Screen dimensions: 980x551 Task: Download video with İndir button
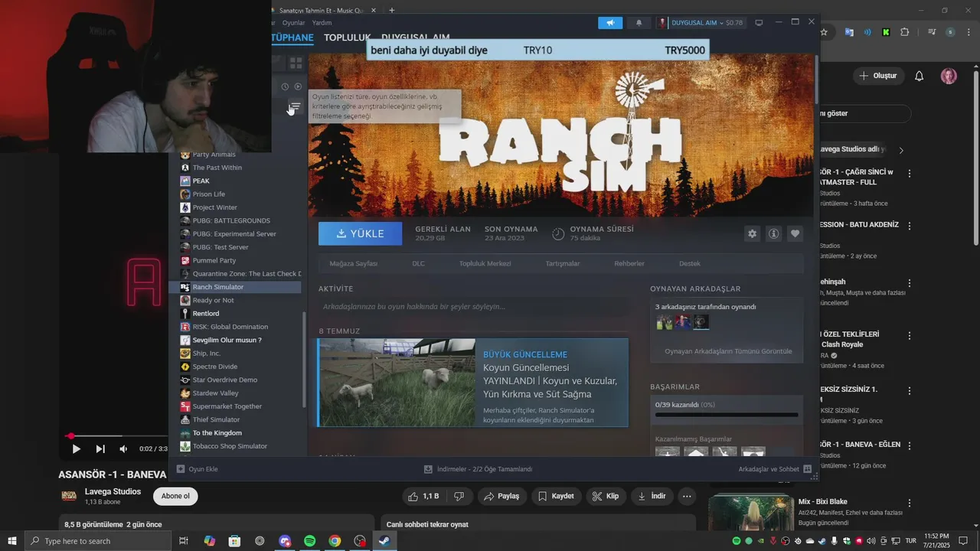click(x=652, y=496)
